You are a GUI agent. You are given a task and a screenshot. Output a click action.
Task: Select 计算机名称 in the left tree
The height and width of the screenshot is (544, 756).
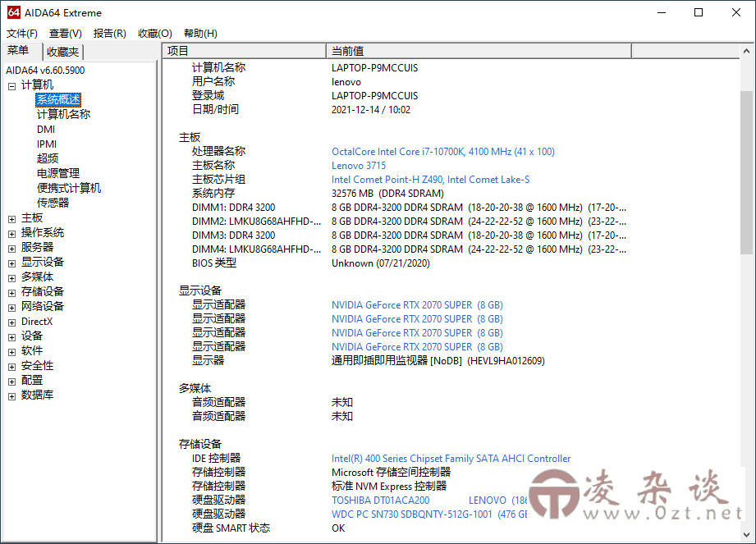(64, 114)
